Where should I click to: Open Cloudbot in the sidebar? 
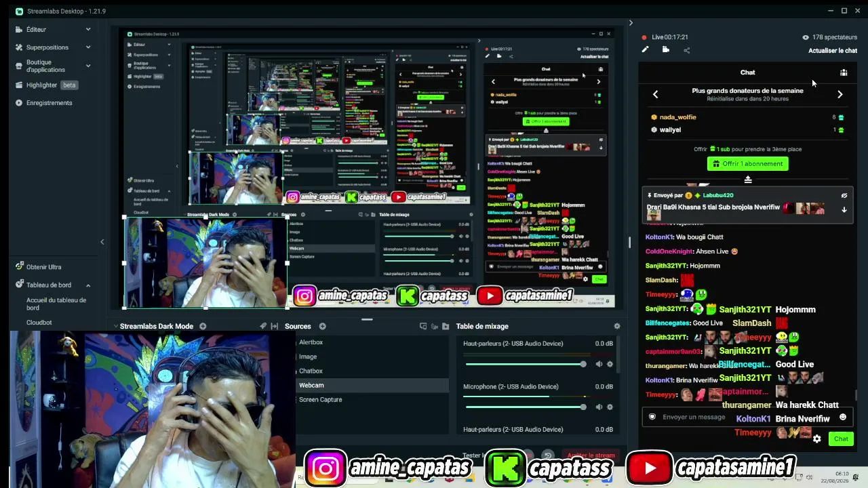click(x=39, y=323)
